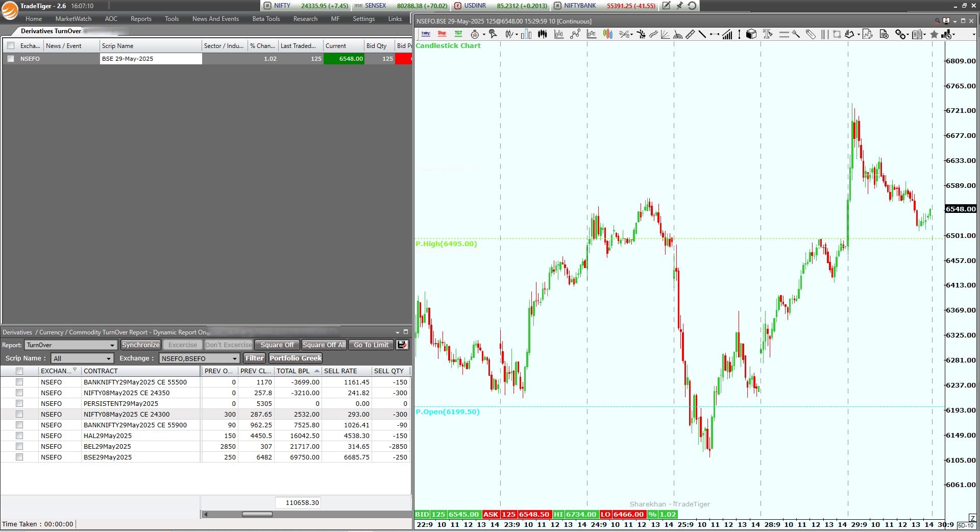Click the 3D cube icon

pos(751,34)
